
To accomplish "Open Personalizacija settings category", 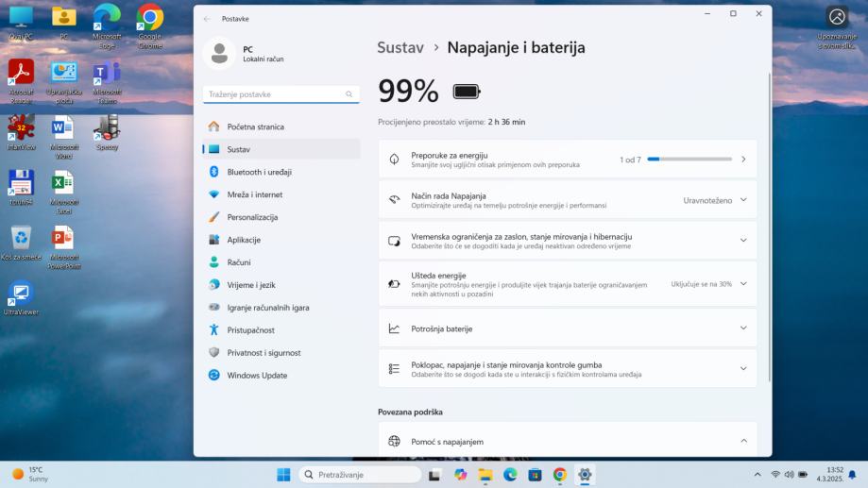I will coord(281,217).
